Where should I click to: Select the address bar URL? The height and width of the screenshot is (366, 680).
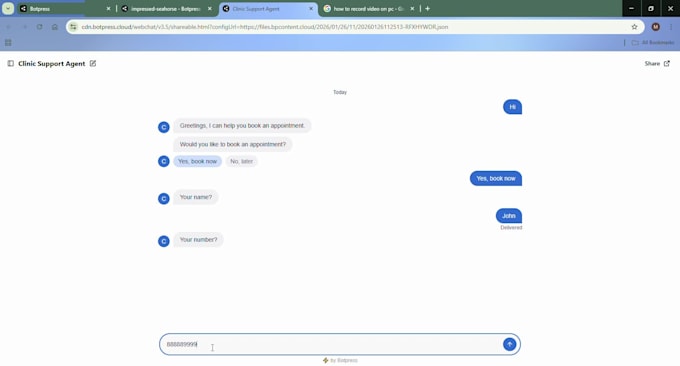(x=265, y=27)
